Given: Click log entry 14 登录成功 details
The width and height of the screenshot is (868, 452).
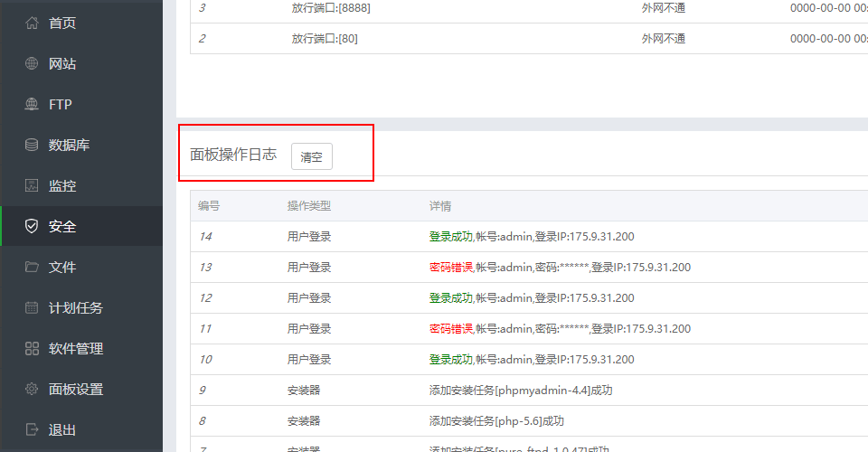Looking at the screenshot, I should 531,237.
